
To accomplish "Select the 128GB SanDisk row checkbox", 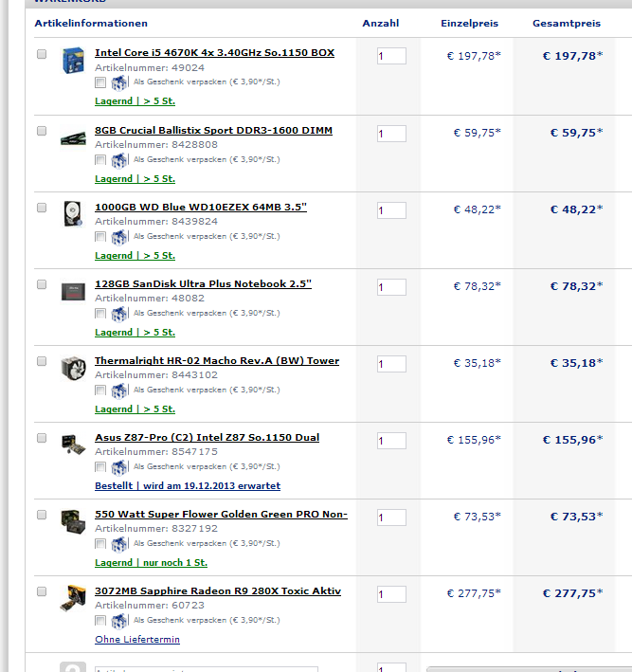I will tap(42, 284).
